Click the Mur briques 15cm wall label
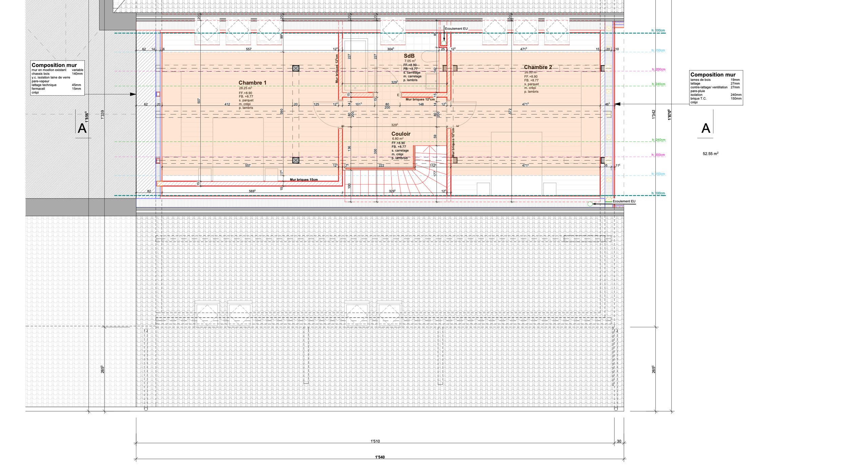 pos(304,180)
